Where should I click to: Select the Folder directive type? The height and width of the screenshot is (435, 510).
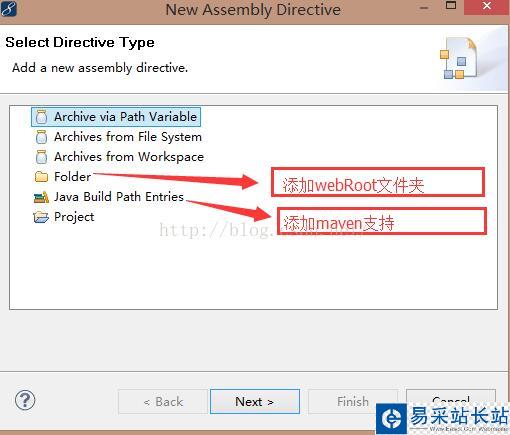pyautogui.click(x=72, y=177)
